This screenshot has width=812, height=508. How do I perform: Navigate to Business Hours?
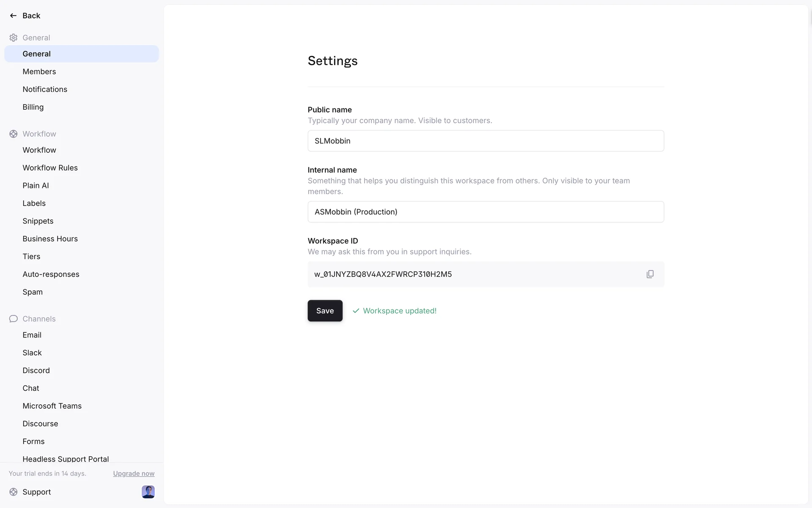pos(50,239)
